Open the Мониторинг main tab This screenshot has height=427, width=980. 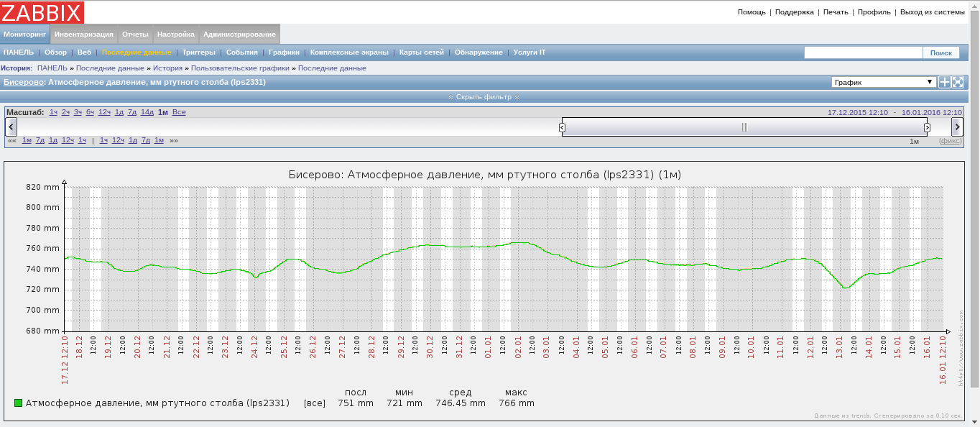coord(25,34)
